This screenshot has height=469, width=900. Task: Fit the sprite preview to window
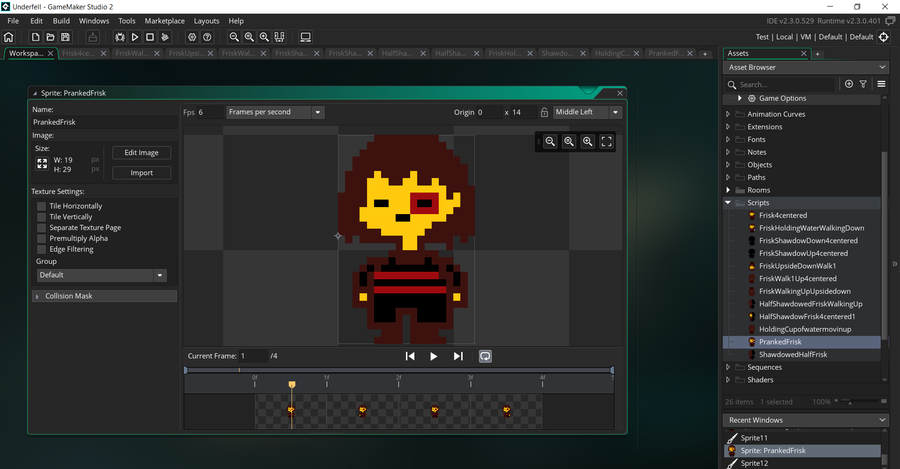(x=607, y=141)
